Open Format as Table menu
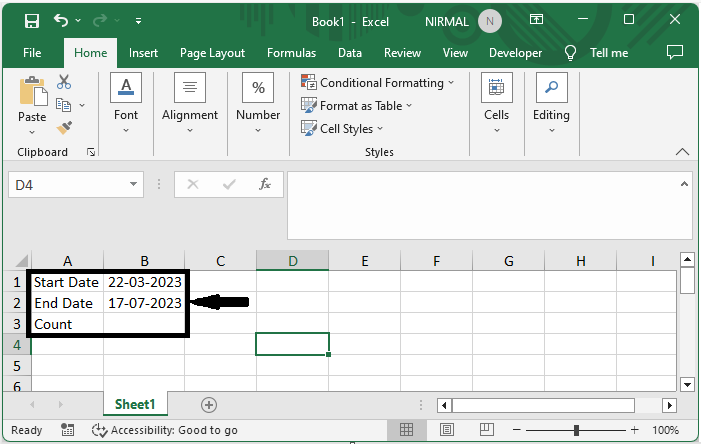 click(x=356, y=106)
